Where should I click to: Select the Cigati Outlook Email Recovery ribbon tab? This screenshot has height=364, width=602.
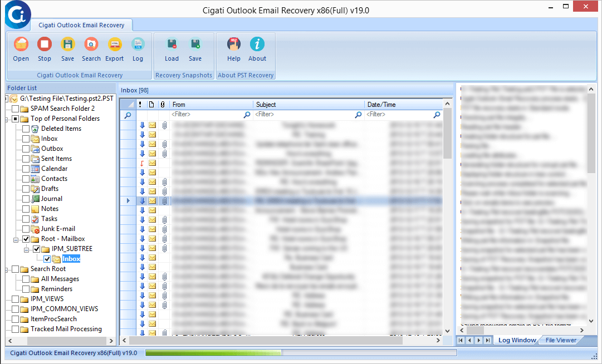(x=81, y=25)
